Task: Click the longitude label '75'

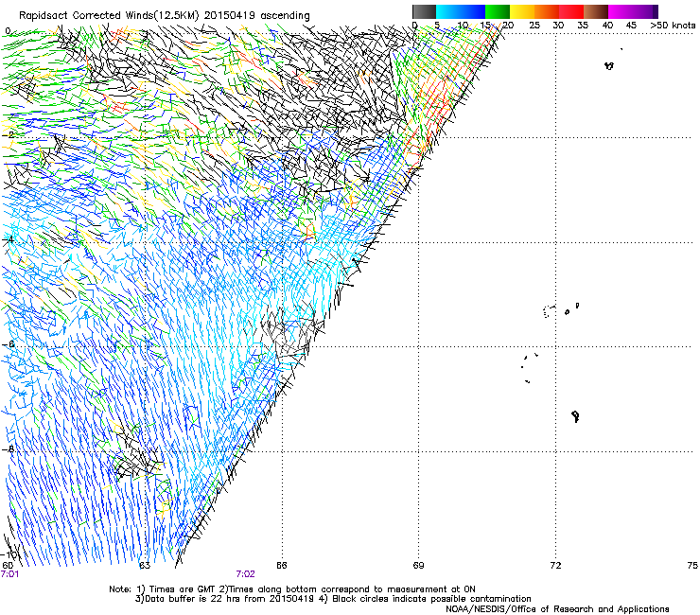Action: click(x=692, y=566)
